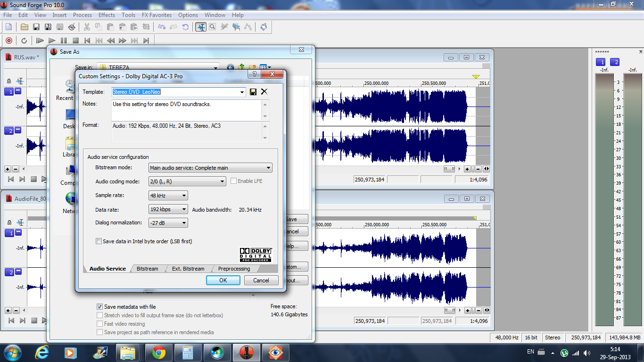The height and width of the screenshot is (362, 644).
Task: Click Play All in transport toolbar
Action: coord(40,41)
